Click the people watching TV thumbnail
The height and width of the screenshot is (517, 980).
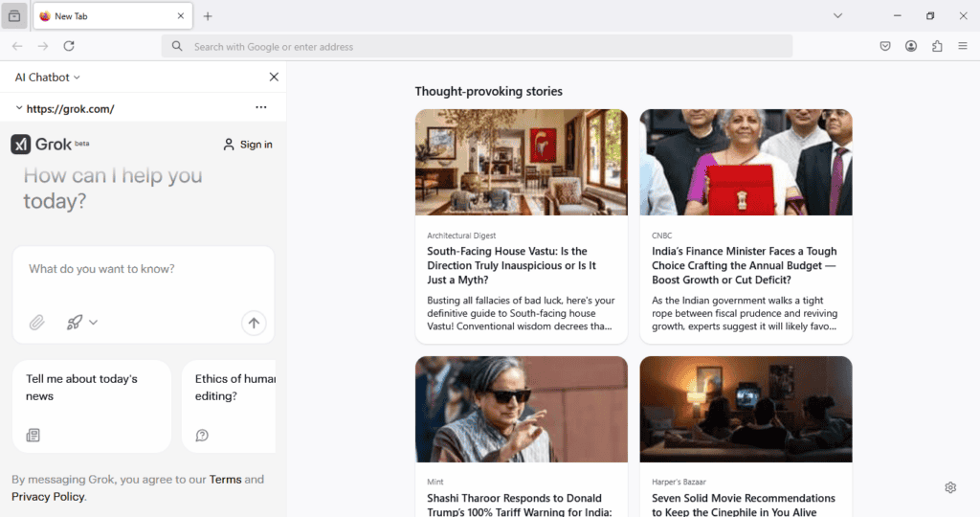pyautogui.click(x=746, y=410)
